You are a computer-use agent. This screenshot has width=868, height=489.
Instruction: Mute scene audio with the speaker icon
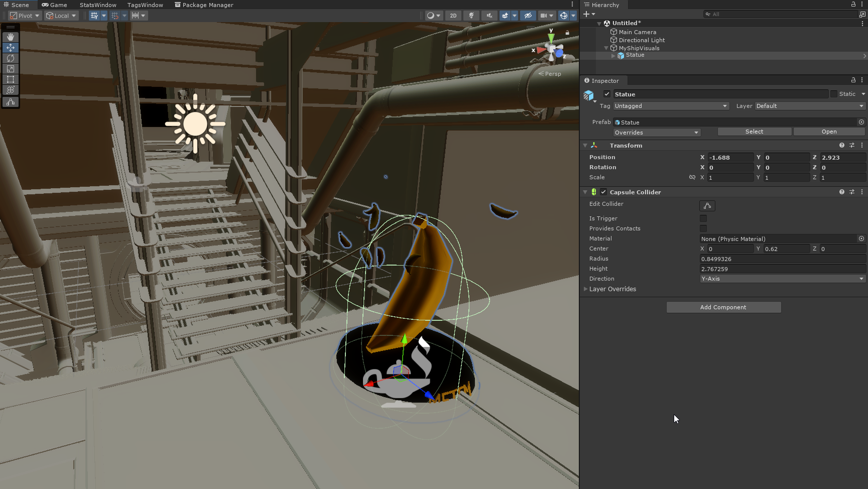pos(489,16)
